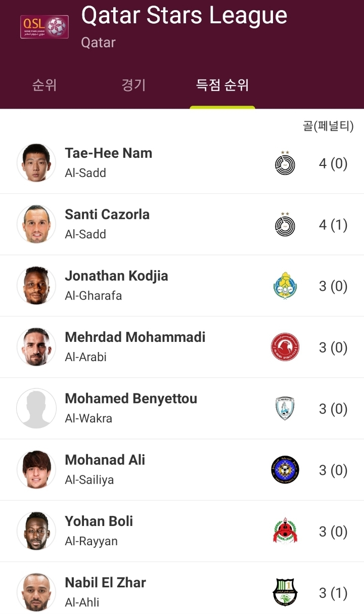Screen dimensions: 364x614
Task: Tap the Al-Rayyan club crest
Action: pos(285,531)
